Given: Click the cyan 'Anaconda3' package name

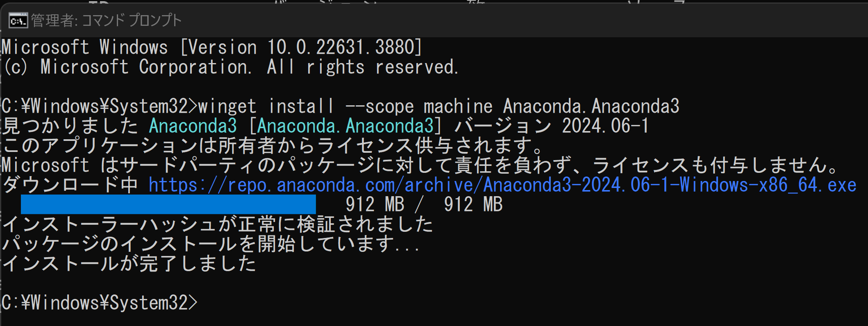Looking at the screenshot, I should [193, 126].
